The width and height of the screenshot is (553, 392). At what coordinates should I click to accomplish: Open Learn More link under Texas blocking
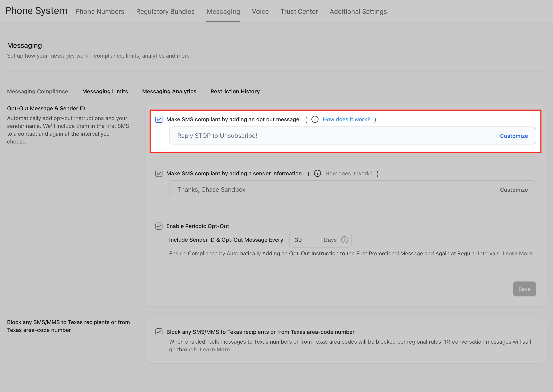pos(215,349)
